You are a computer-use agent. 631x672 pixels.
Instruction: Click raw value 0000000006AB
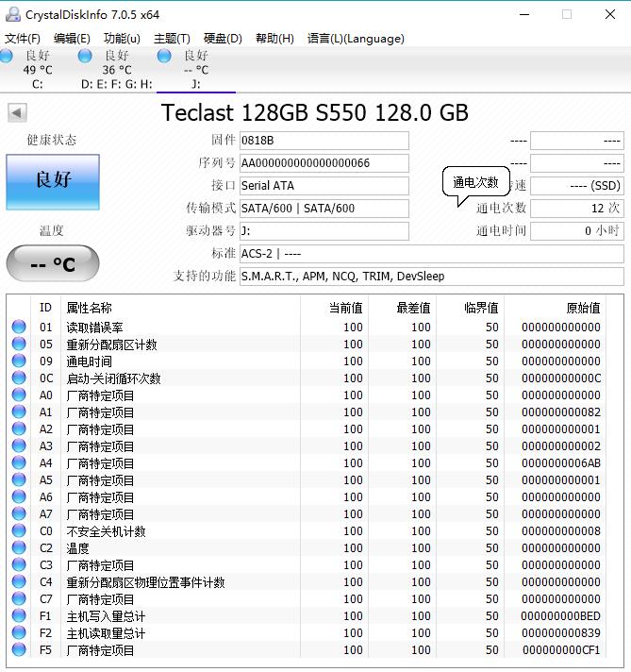click(x=561, y=462)
